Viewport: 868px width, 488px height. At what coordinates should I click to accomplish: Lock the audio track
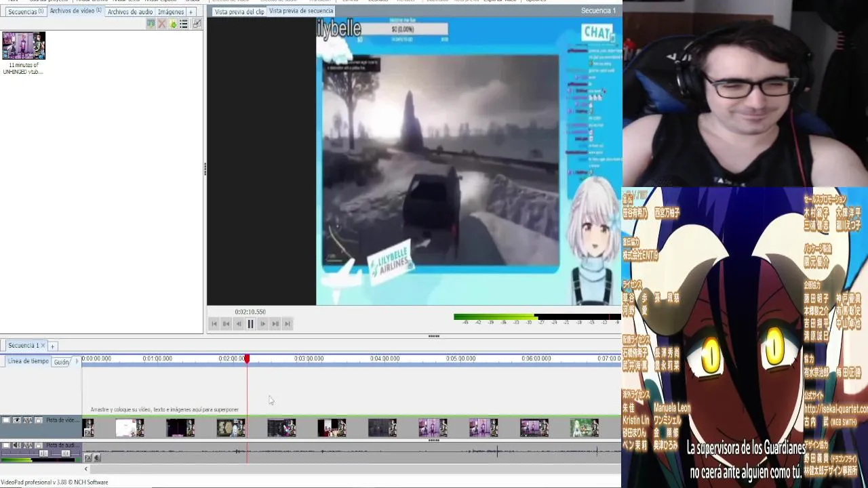[x=39, y=445]
